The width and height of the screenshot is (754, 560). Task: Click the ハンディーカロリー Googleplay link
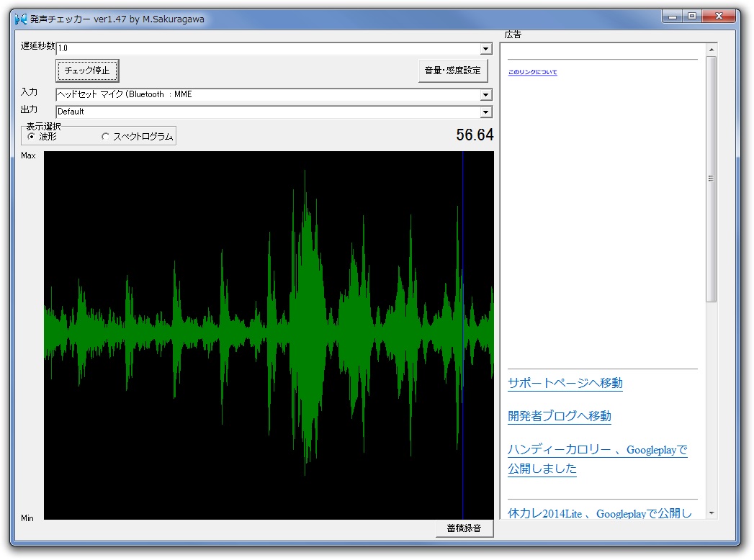pos(598,451)
